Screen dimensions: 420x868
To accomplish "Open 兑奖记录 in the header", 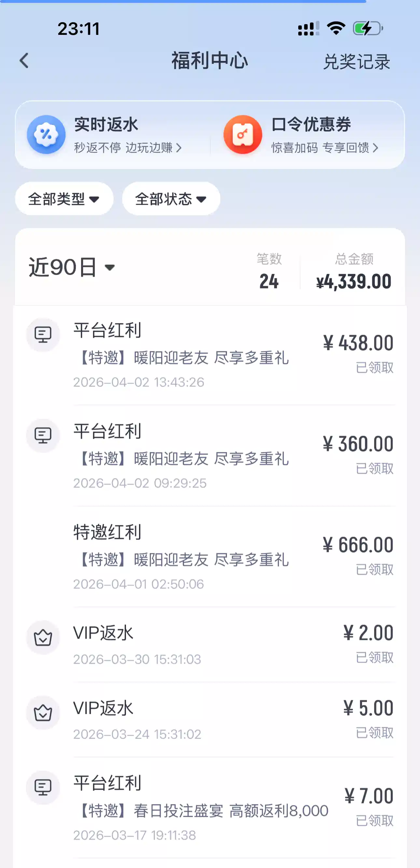I will coord(356,62).
